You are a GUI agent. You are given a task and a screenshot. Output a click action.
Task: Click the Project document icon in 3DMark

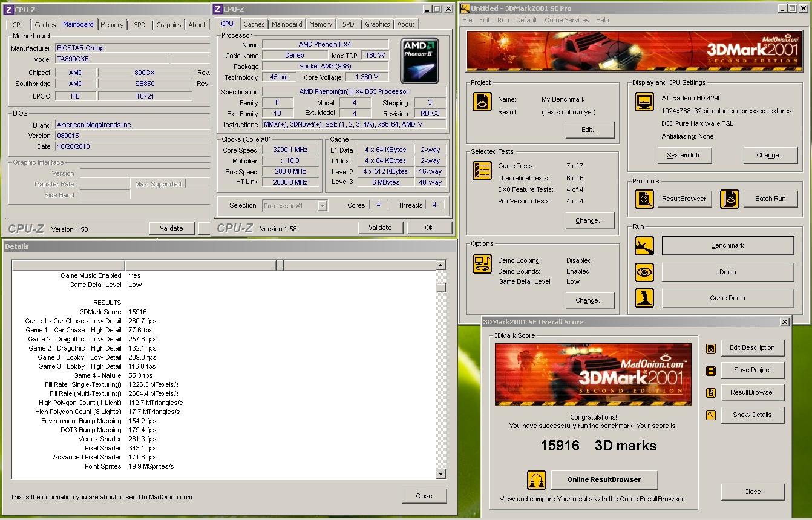click(482, 102)
